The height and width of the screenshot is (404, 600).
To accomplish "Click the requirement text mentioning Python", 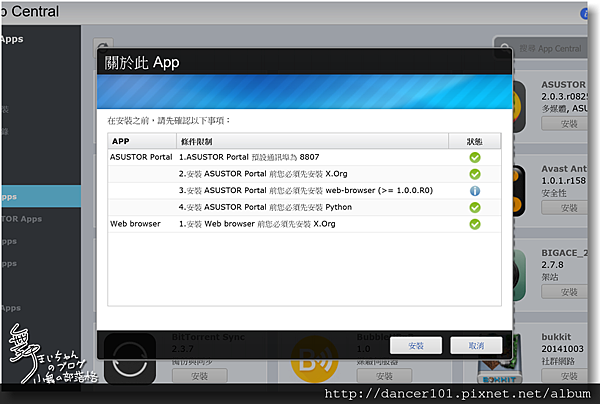I will 265,207.
